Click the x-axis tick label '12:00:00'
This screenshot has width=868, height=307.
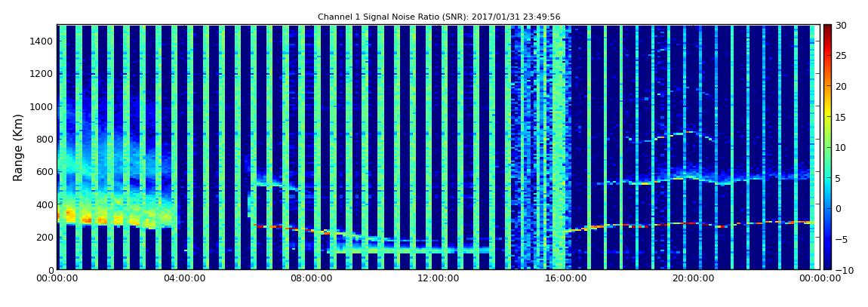[x=439, y=279]
